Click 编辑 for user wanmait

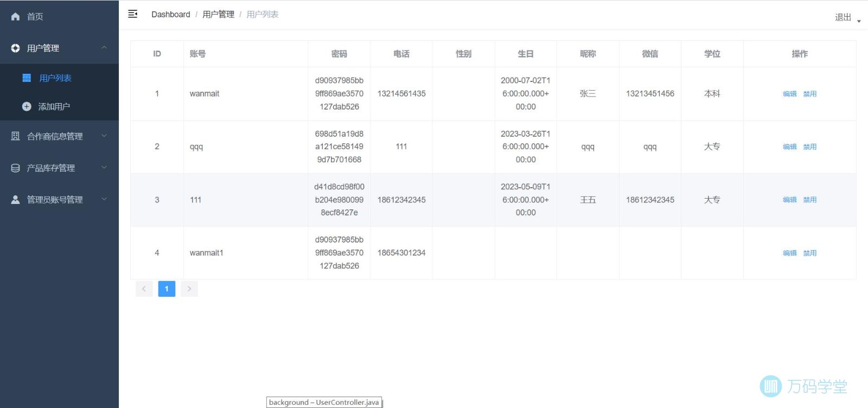coord(789,94)
